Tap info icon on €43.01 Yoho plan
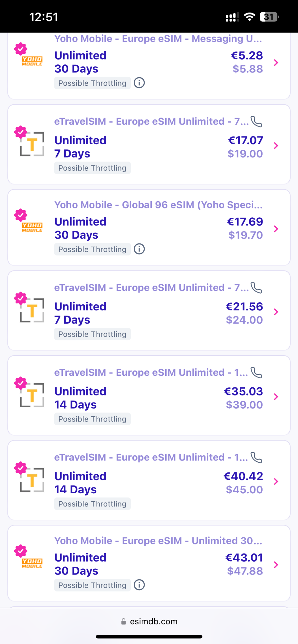298x644 pixels. 139,585
